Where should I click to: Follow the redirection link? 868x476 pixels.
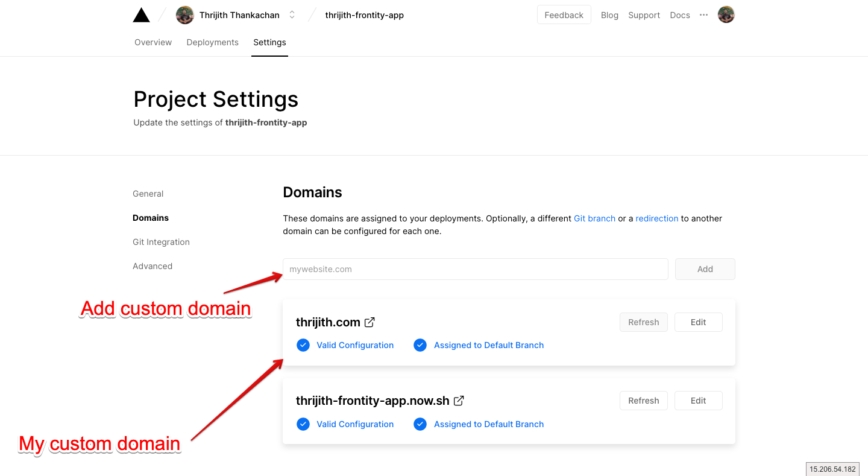[657, 218]
